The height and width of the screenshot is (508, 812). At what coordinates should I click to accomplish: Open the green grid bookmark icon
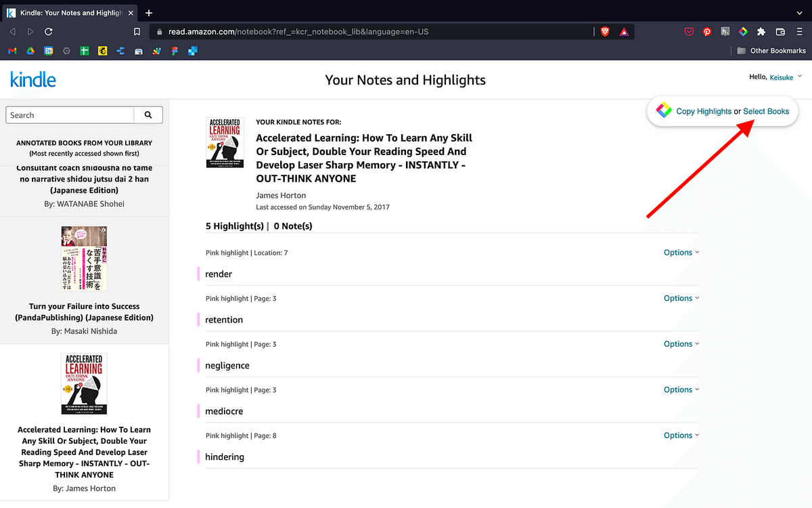point(85,51)
